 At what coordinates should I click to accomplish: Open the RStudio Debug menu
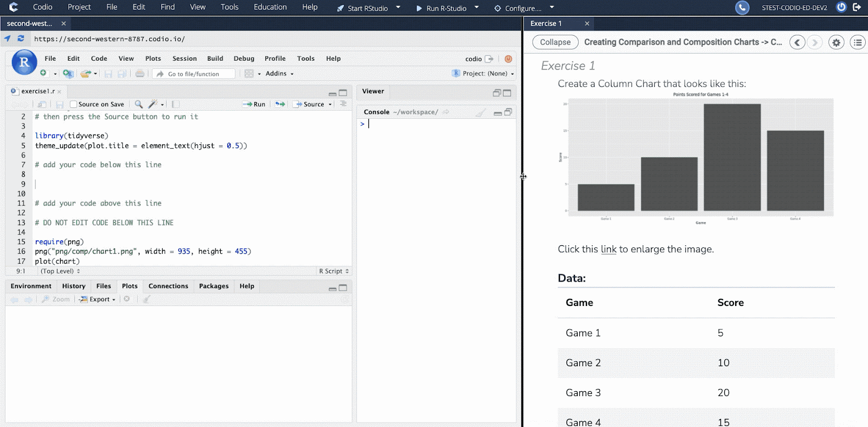coord(244,59)
